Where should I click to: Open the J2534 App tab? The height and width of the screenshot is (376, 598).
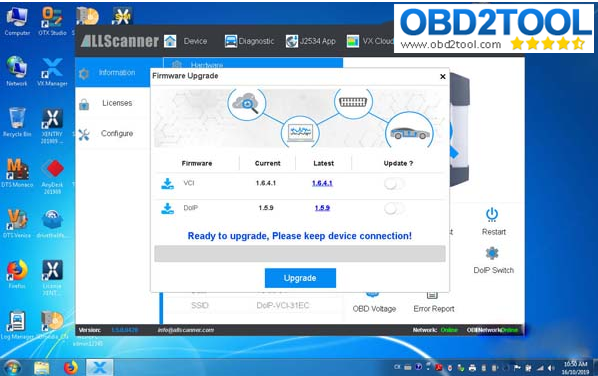click(311, 41)
